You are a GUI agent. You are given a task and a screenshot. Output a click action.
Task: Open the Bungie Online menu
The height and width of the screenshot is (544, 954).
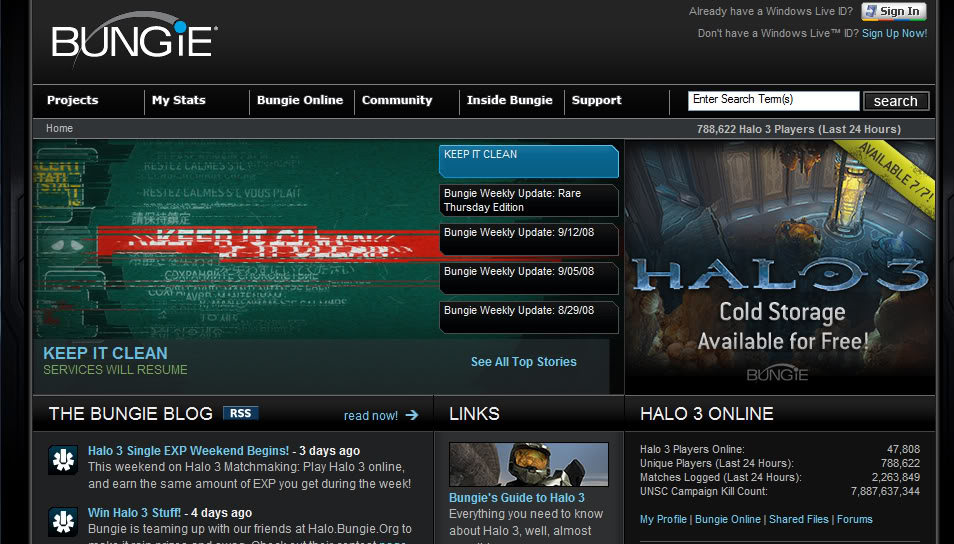coord(300,100)
